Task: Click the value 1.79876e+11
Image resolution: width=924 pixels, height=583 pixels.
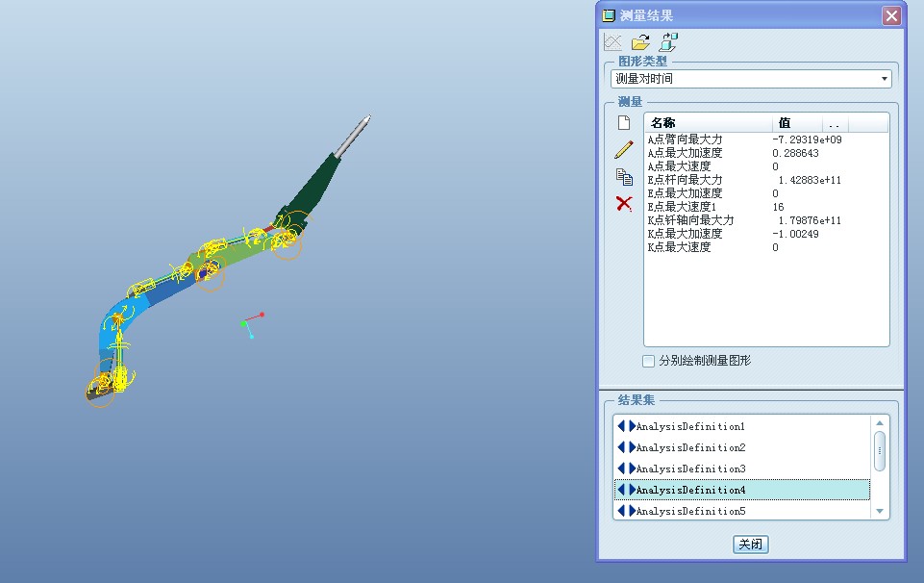Action: [x=810, y=220]
